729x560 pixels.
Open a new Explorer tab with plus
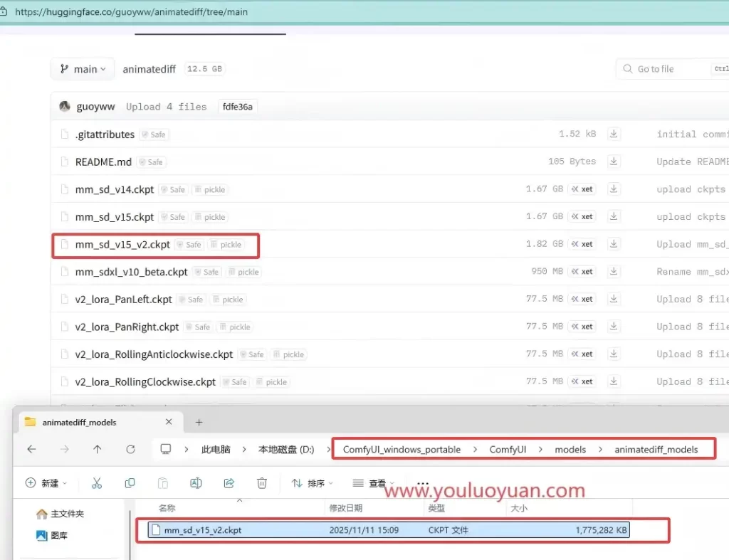point(199,422)
